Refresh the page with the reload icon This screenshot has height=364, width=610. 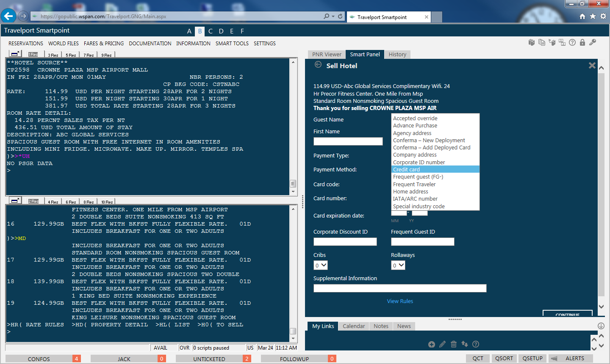click(340, 17)
